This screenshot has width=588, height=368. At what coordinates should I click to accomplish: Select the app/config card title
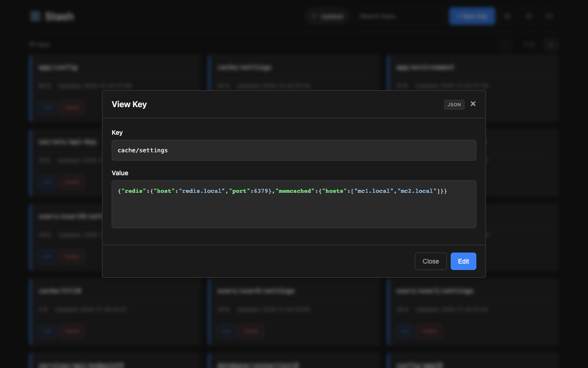pyautogui.click(x=58, y=67)
